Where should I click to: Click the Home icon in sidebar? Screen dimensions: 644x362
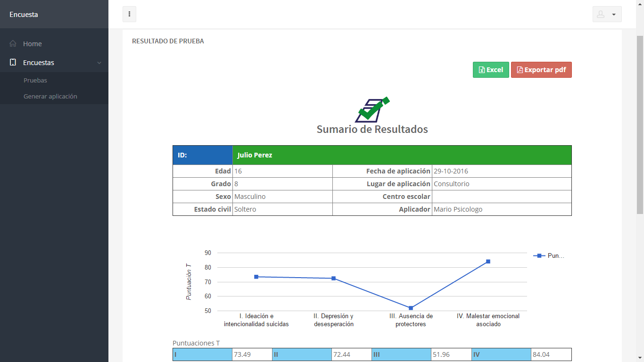coord(13,44)
